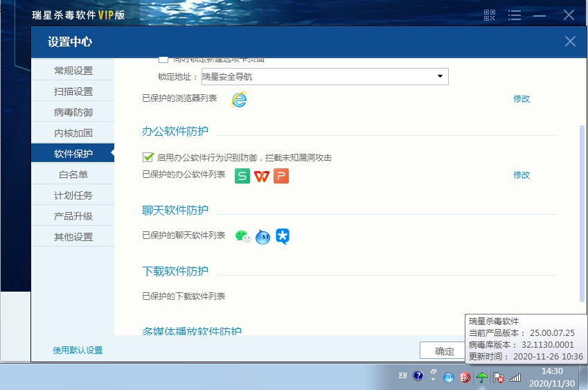Click the network signal bars tray icon
Image resolution: width=588 pixels, height=390 pixels.
[x=515, y=378]
